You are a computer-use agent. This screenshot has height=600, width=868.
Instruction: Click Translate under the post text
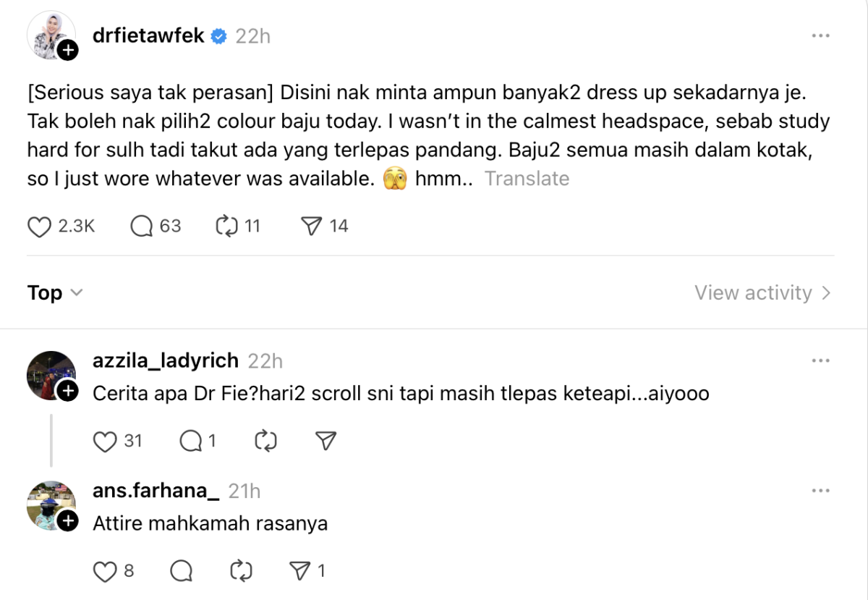(x=527, y=179)
